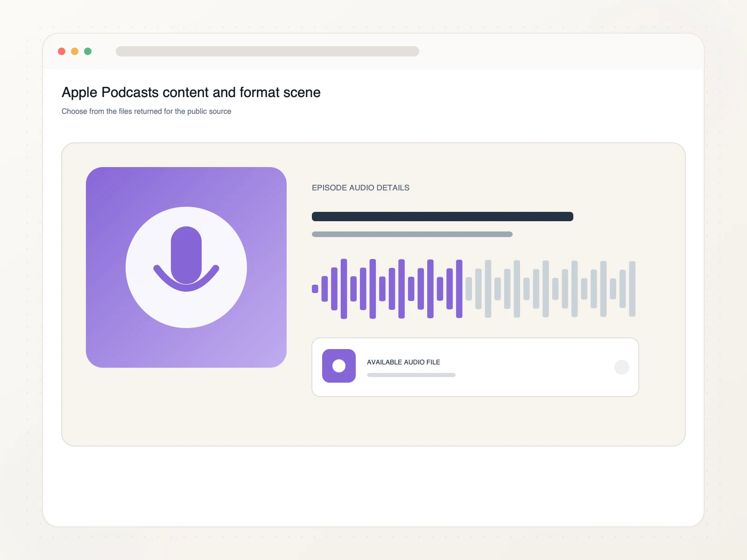
Task: Click the podcast microphone artwork thumbnail
Action: pyautogui.click(x=186, y=267)
